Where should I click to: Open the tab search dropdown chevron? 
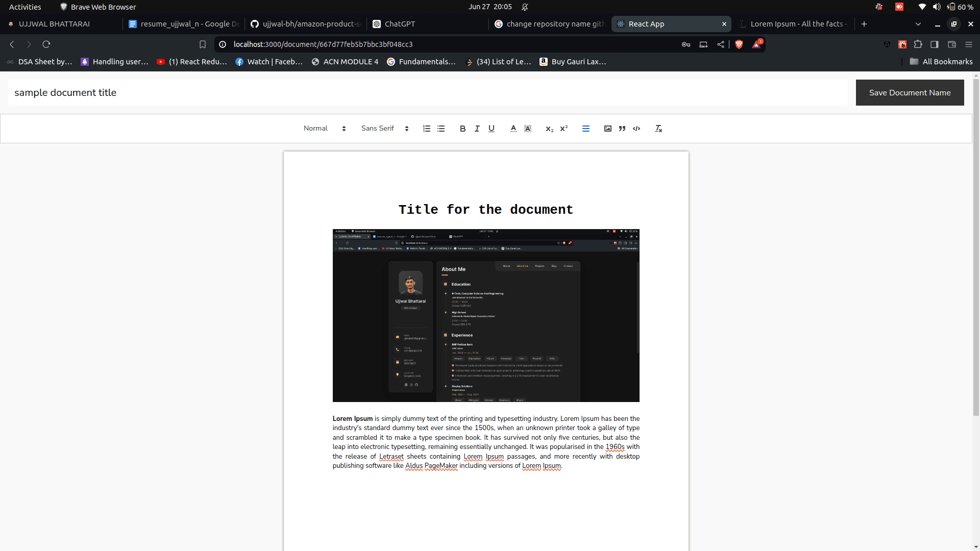[918, 24]
